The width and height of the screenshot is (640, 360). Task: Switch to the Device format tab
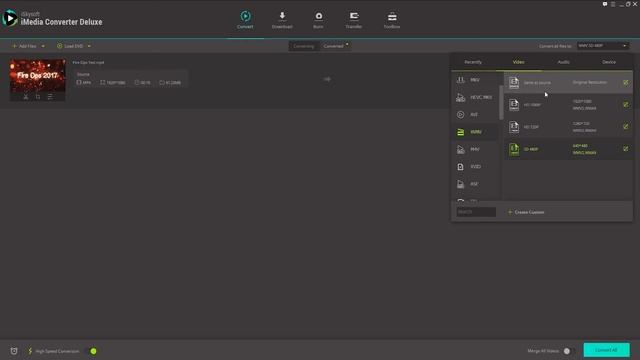(x=609, y=62)
